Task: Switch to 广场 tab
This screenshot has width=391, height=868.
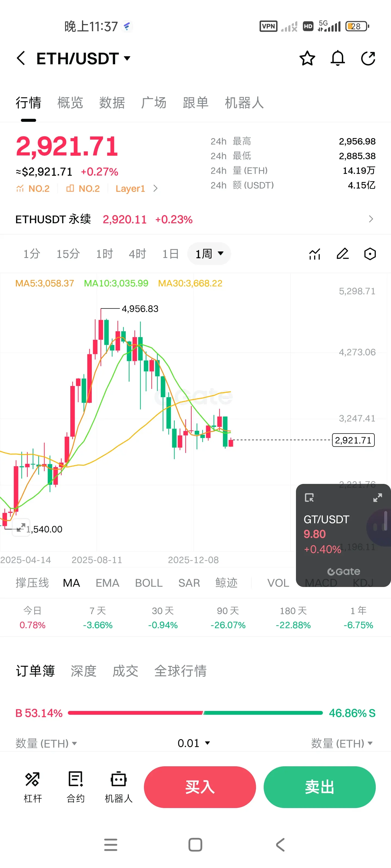Action: [154, 103]
